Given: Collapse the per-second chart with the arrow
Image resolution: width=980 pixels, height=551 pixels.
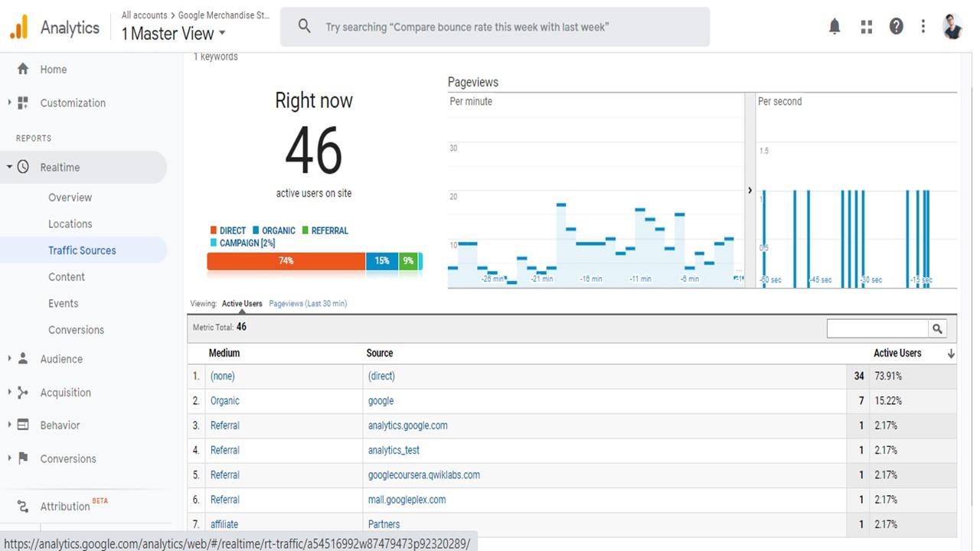Looking at the screenshot, I should coord(750,190).
